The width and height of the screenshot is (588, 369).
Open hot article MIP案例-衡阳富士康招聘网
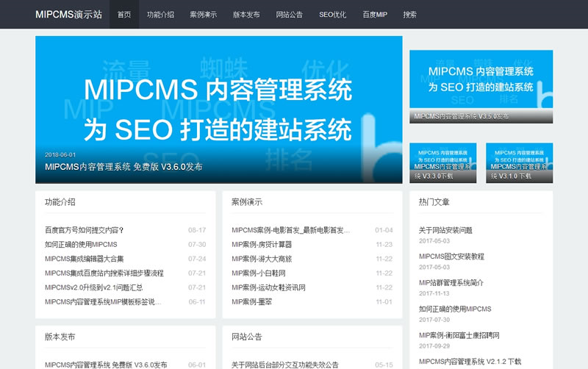pyautogui.click(x=459, y=335)
